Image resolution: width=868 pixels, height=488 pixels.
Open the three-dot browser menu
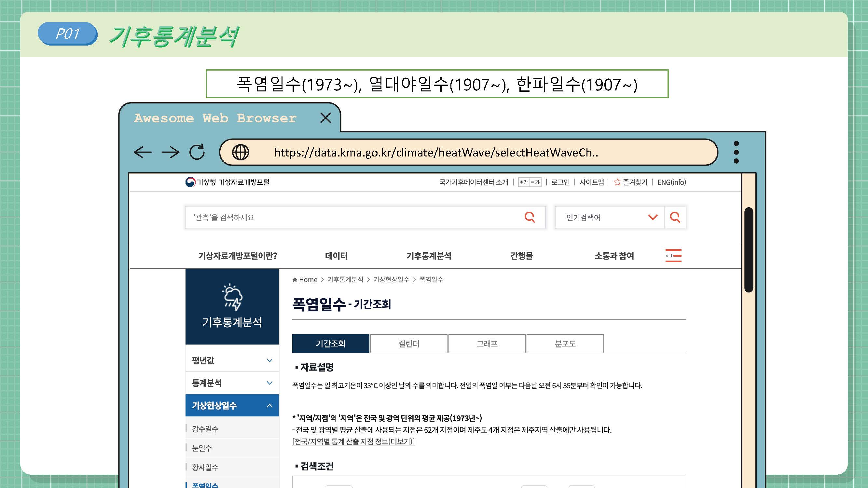point(736,152)
